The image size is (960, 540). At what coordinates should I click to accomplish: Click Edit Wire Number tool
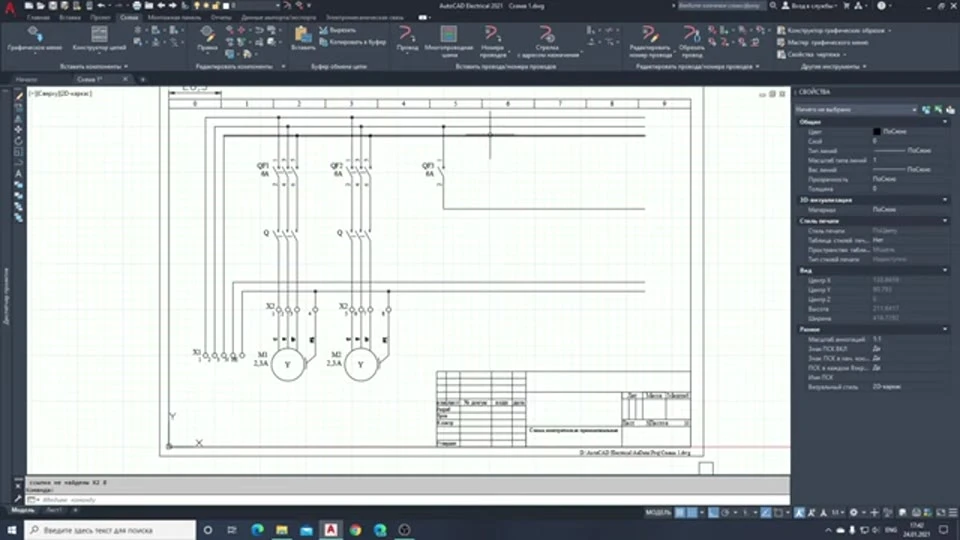click(x=650, y=41)
